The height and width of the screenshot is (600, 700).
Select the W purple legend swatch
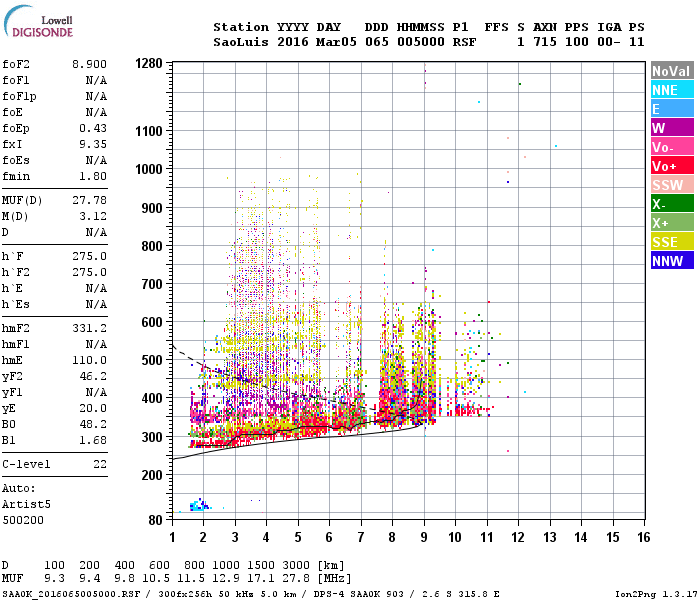click(x=672, y=128)
